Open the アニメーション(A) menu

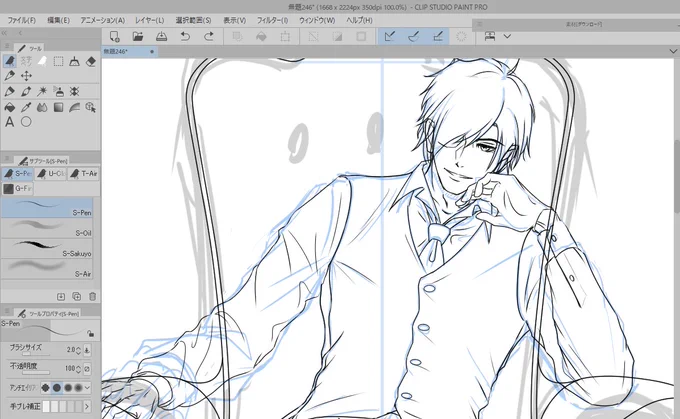click(x=103, y=20)
